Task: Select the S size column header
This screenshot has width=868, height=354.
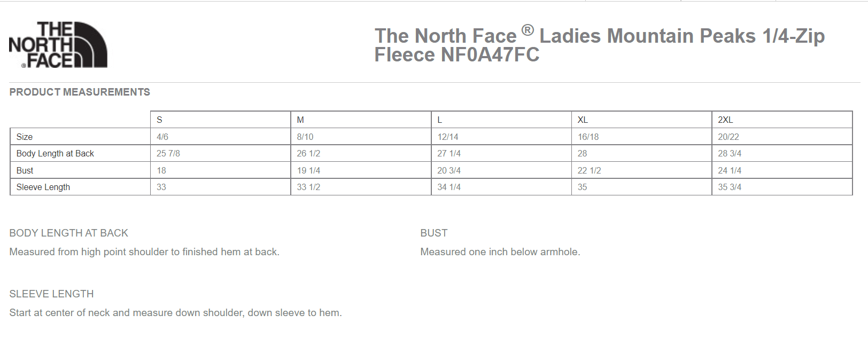Action: point(220,120)
